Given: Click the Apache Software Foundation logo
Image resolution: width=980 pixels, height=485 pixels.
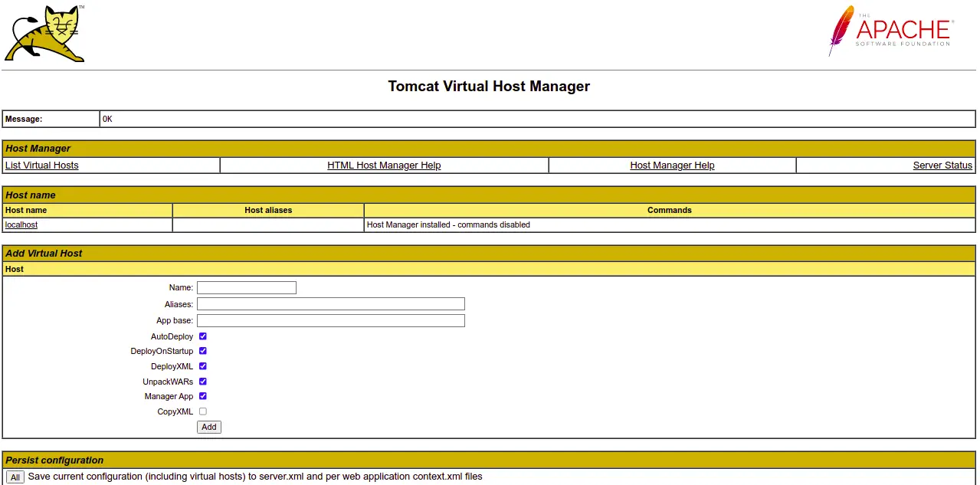Looking at the screenshot, I should click(x=890, y=31).
